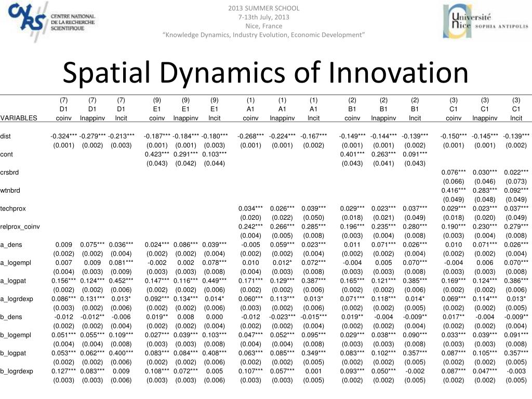The height and width of the screenshot is (399, 532).
Task: Click the 'wtnbrd' row label
Action: coord(10,190)
